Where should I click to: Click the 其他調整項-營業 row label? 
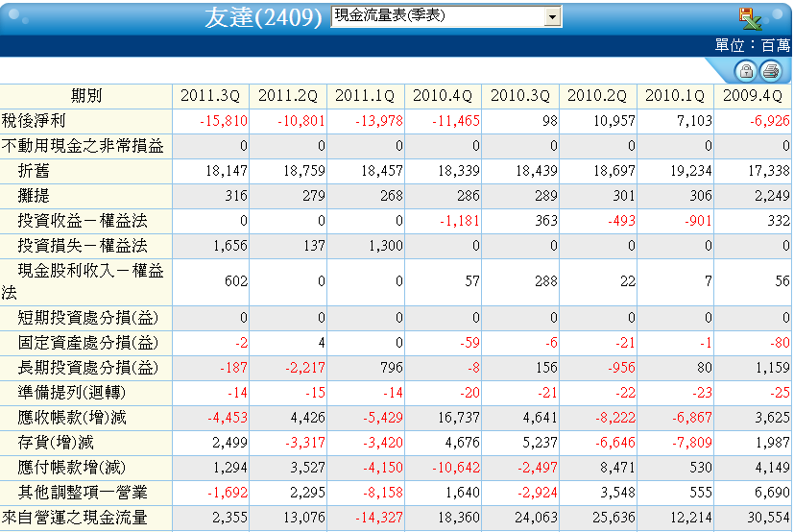pyautogui.click(x=83, y=493)
